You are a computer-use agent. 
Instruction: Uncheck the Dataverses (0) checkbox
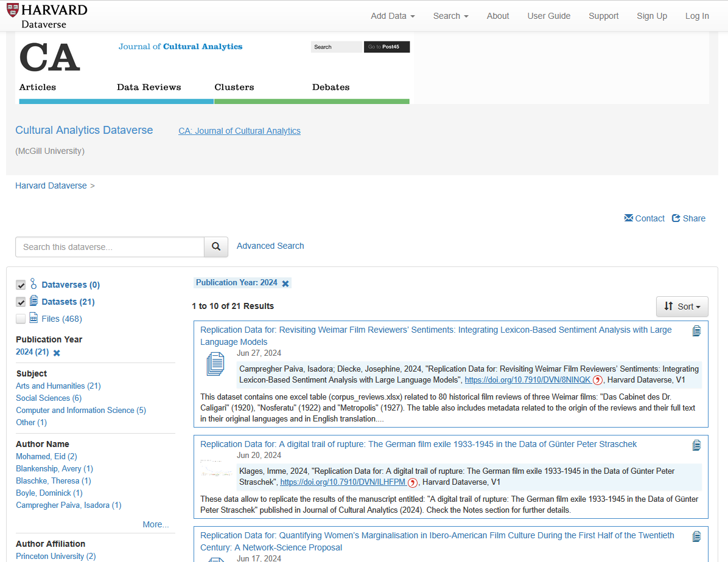(x=21, y=285)
